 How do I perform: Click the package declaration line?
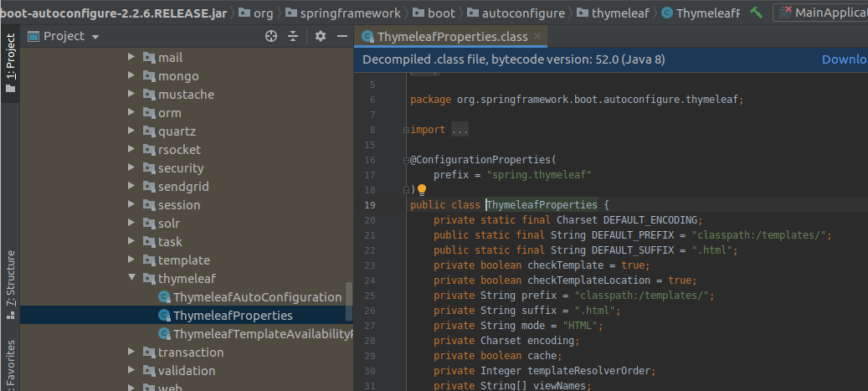tap(577, 100)
